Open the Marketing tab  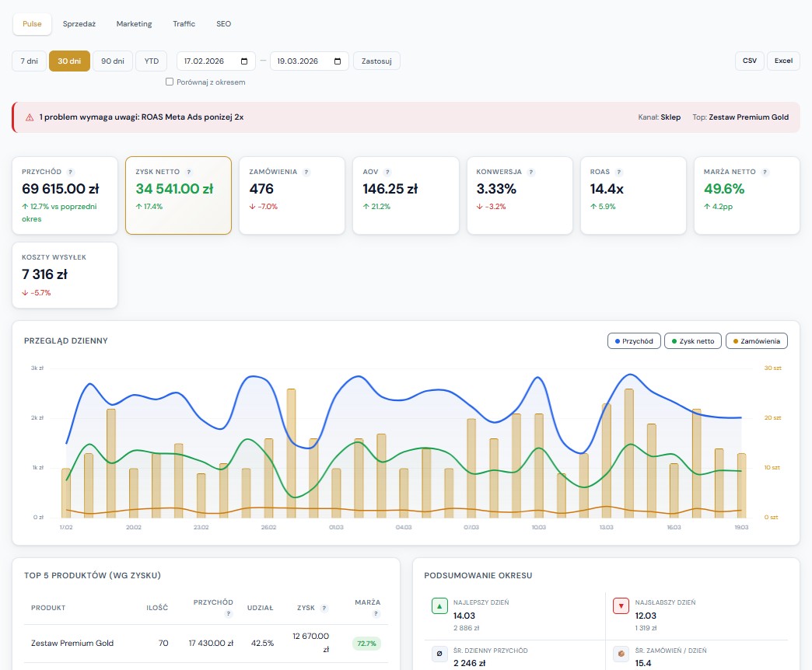(x=134, y=24)
